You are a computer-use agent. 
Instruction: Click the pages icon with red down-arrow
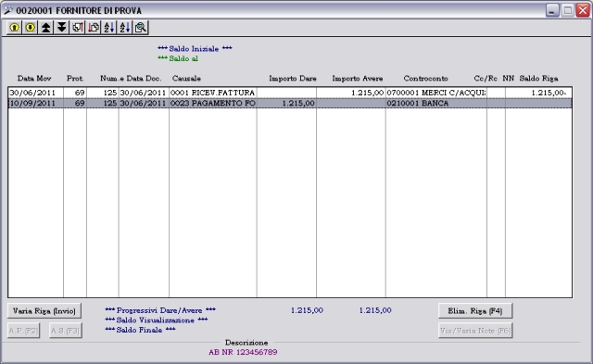(94, 28)
